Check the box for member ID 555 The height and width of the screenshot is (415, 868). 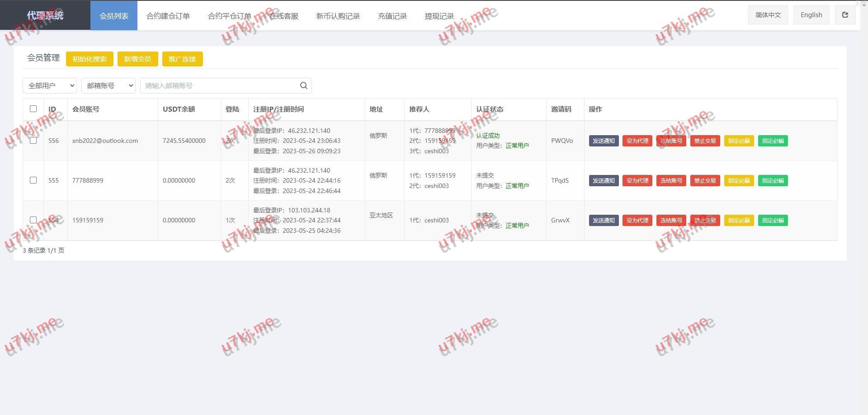(x=33, y=180)
